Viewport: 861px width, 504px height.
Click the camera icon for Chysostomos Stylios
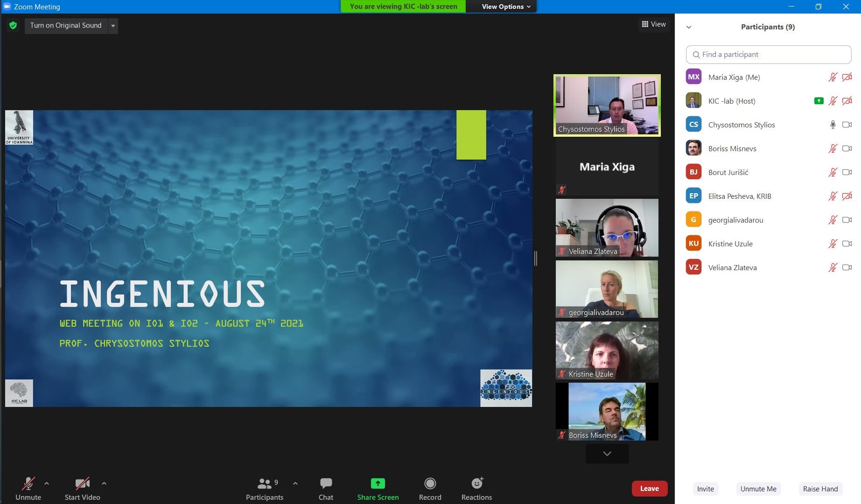coord(847,125)
